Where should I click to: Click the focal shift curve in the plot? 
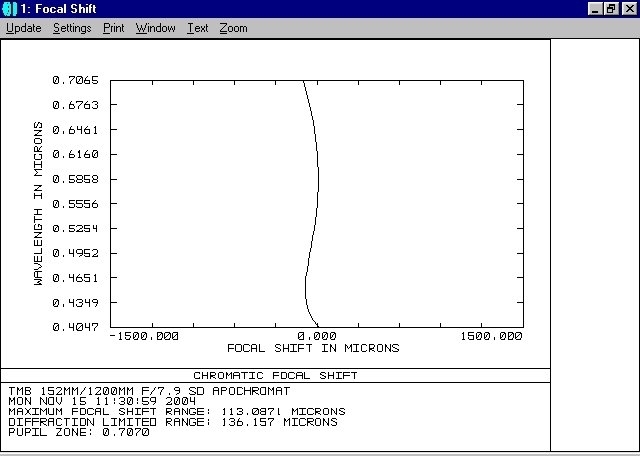pos(318,180)
